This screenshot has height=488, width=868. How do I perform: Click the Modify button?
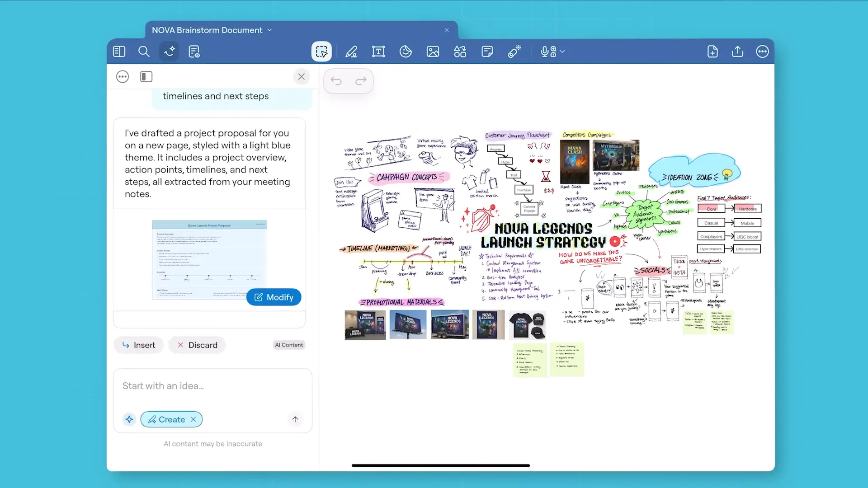click(274, 297)
